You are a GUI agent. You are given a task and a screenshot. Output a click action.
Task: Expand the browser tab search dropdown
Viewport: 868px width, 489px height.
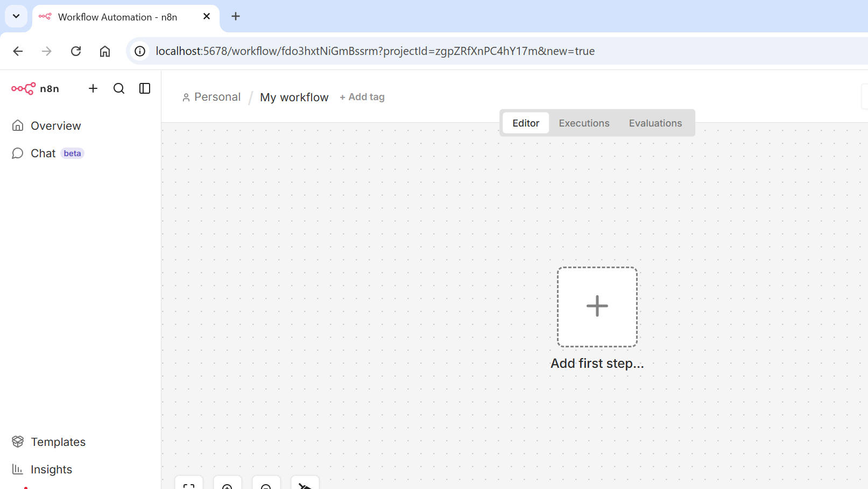click(16, 16)
